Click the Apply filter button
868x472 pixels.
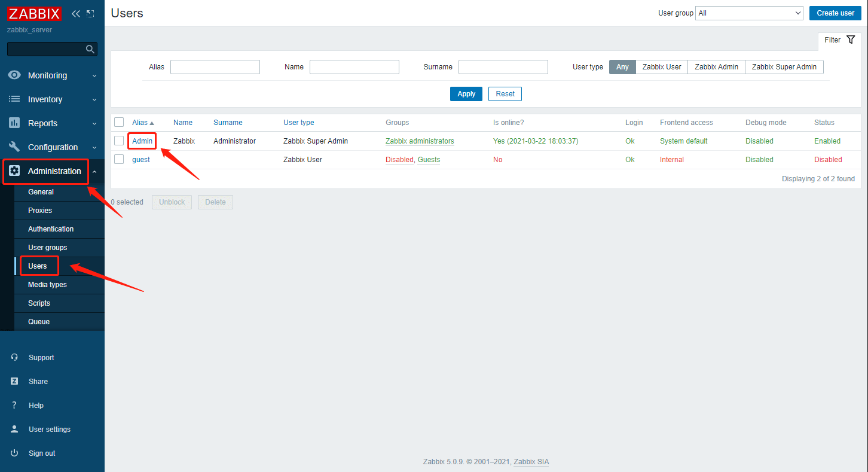point(466,94)
